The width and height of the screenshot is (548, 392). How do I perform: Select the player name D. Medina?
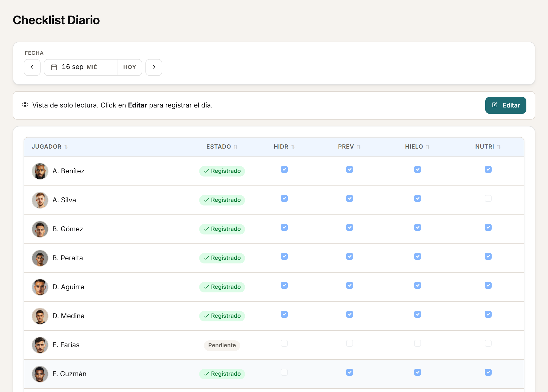point(68,316)
